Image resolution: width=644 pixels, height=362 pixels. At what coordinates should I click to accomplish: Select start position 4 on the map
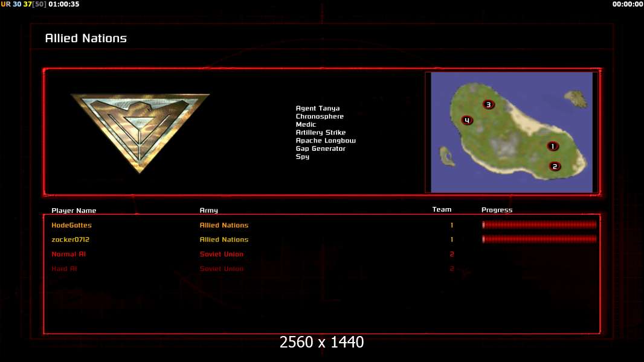click(x=467, y=121)
